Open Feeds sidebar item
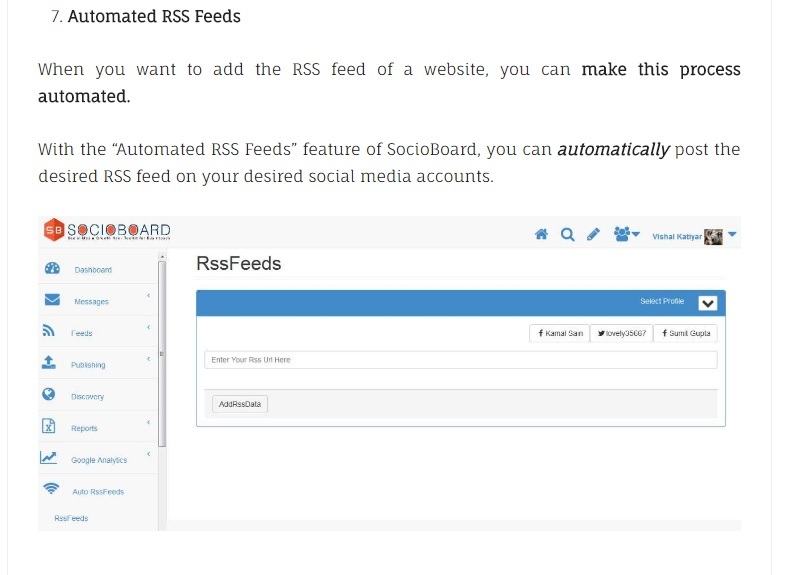The image size is (801, 575). [82, 333]
